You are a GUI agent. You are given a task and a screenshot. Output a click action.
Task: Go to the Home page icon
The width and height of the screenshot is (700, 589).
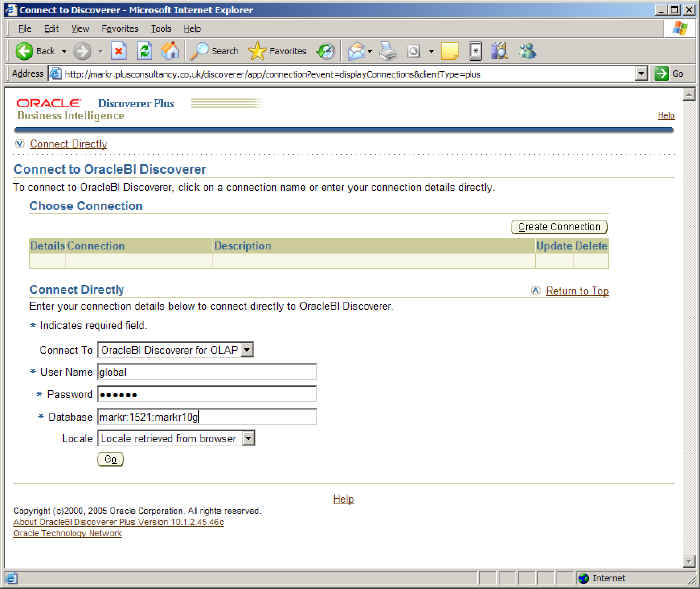coord(170,51)
